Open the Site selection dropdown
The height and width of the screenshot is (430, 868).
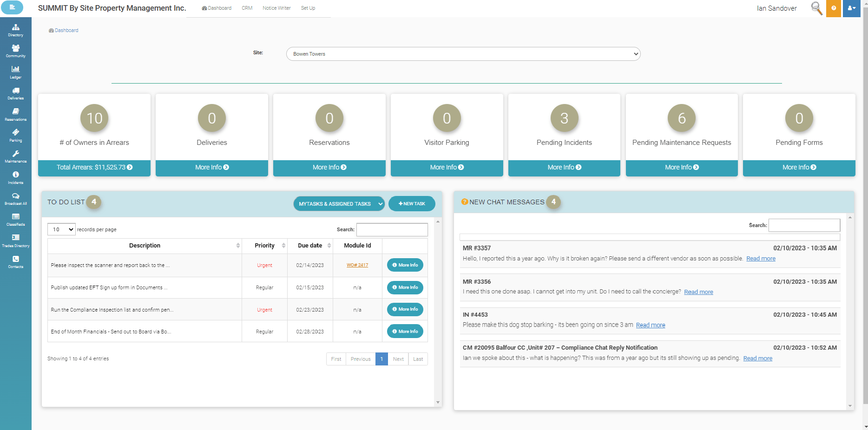coord(463,53)
